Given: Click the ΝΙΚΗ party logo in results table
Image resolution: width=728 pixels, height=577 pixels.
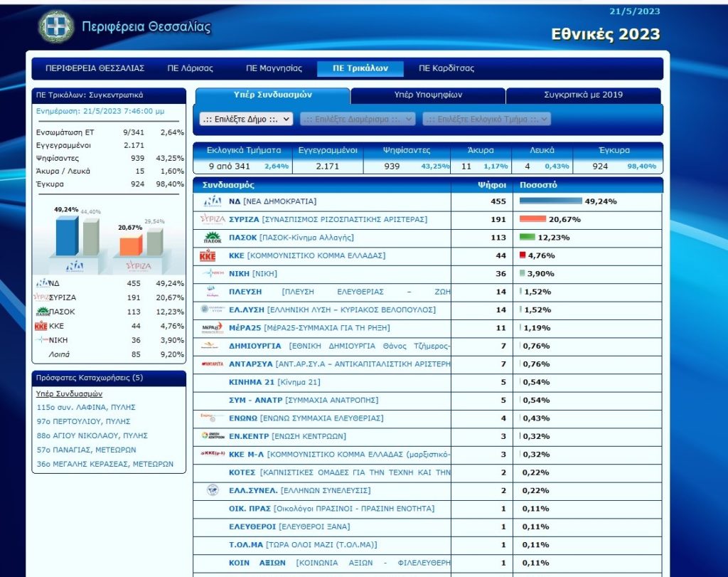Looking at the screenshot, I should [x=213, y=273].
